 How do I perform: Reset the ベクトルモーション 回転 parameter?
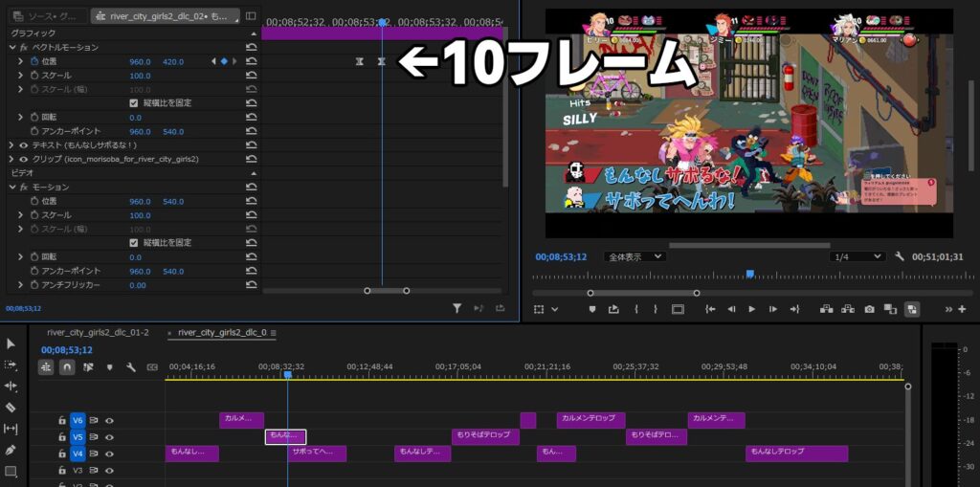coord(251,117)
